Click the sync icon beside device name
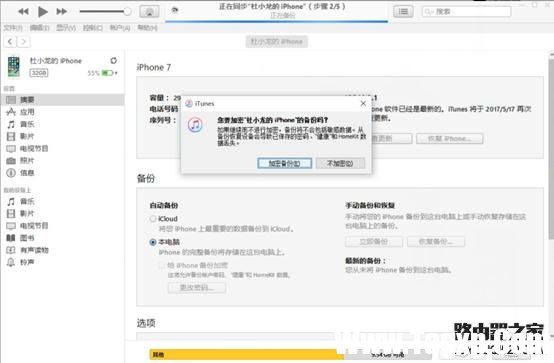This screenshot has width=554, height=363. tap(113, 60)
